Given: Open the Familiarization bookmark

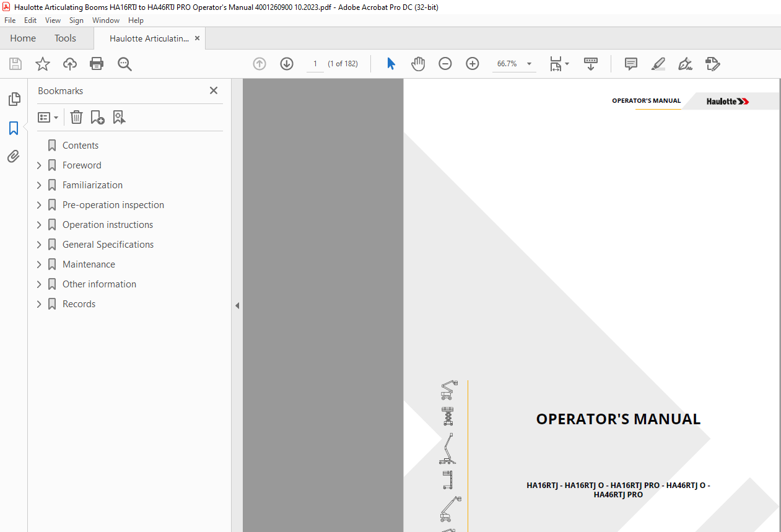Looking at the screenshot, I should coord(92,185).
